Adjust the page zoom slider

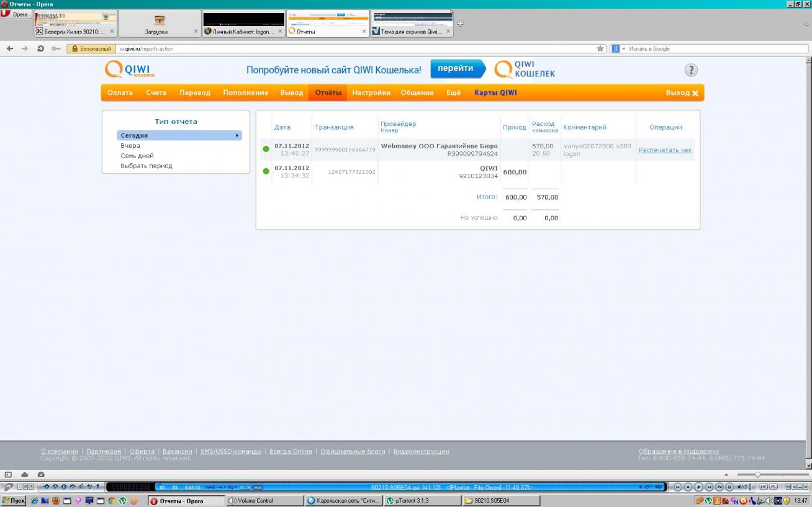point(757,475)
